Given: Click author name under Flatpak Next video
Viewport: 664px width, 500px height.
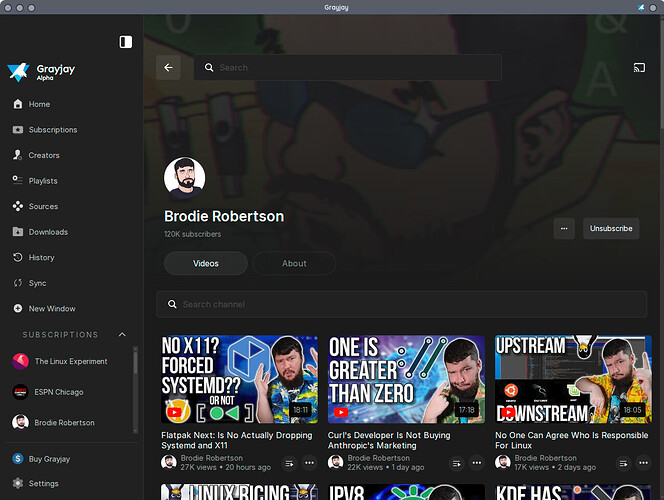Looking at the screenshot, I should click(212, 458).
